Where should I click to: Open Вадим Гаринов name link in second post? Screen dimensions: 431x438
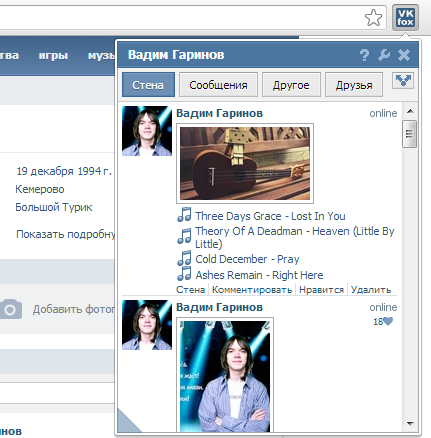(x=219, y=307)
